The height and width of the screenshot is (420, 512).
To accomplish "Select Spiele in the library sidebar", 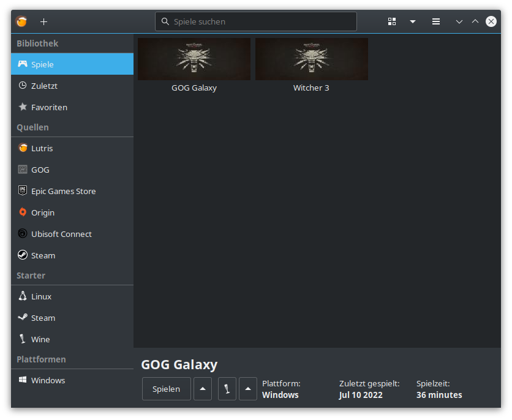I will tap(72, 64).
